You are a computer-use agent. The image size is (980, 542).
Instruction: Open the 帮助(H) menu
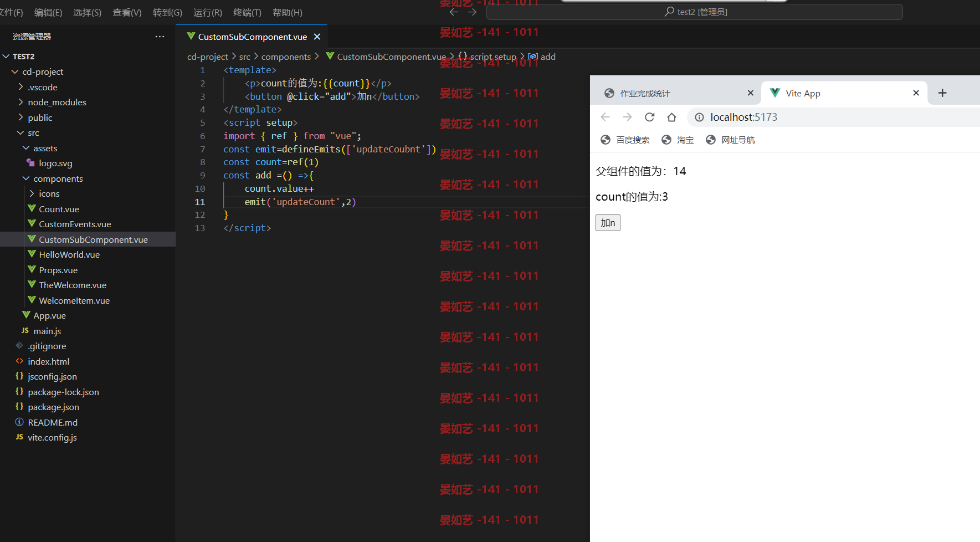click(x=287, y=12)
